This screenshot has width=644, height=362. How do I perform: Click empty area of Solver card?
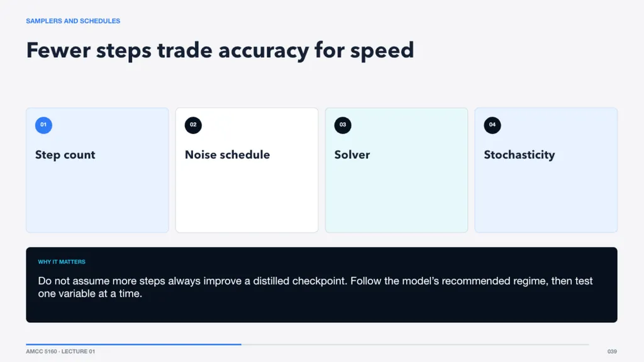pos(396,198)
